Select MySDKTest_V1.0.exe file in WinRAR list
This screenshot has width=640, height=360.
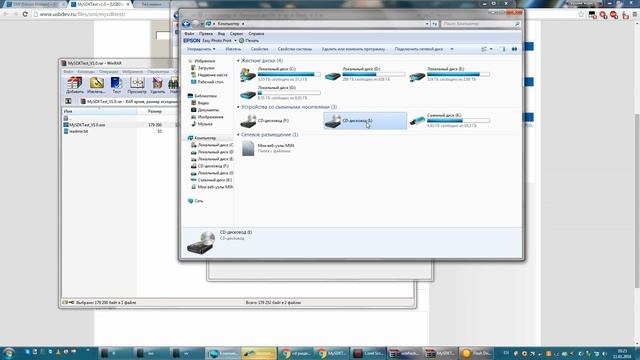pyautogui.click(x=84, y=125)
